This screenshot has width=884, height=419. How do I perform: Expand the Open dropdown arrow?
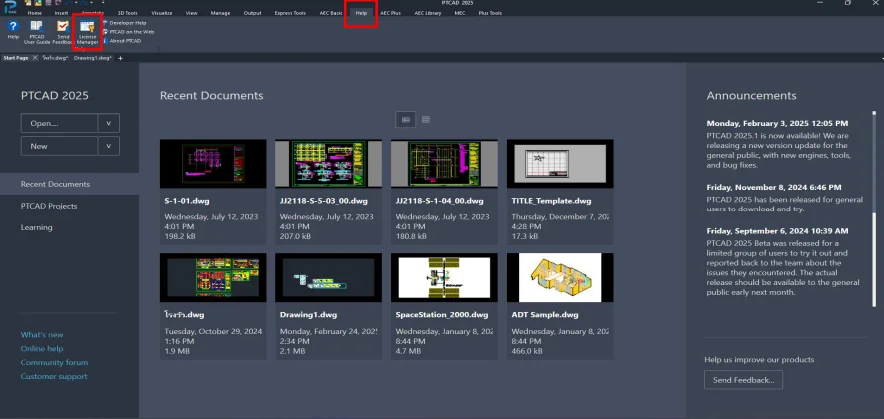[x=109, y=124]
